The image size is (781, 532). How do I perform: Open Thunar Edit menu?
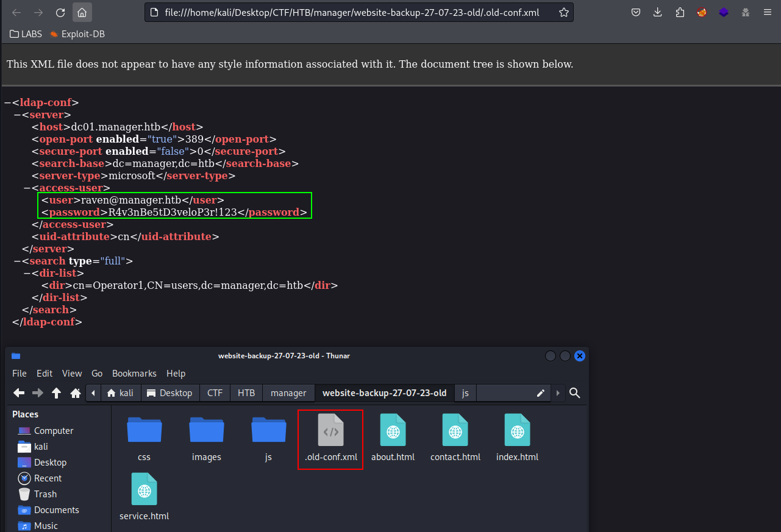click(45, 374)
